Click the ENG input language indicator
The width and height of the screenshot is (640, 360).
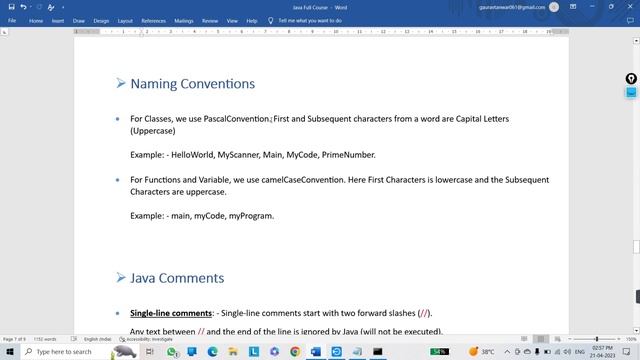pos(580,351)
